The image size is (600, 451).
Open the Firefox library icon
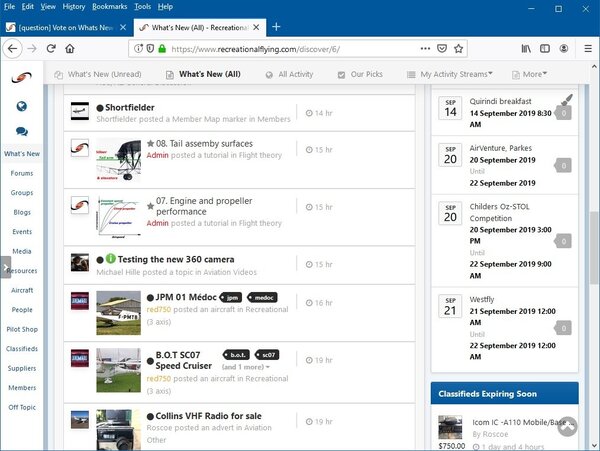pyautogui.click(x=526, y=48)
